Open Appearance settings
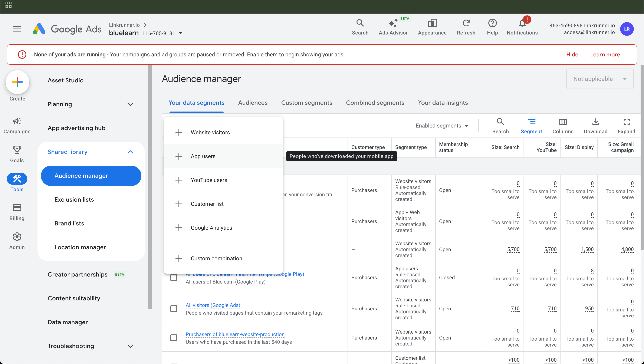Screen dimensions: 644x364 click(432, 27)
